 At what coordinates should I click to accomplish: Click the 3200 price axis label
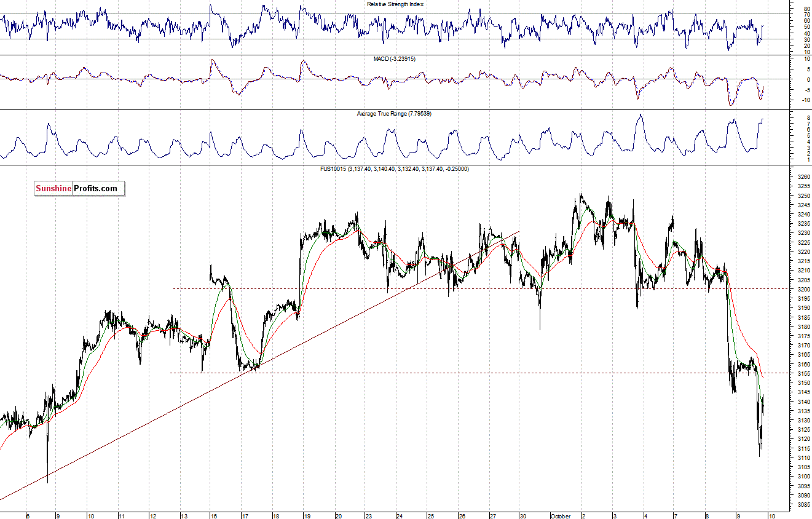click(x=804, y=289)
